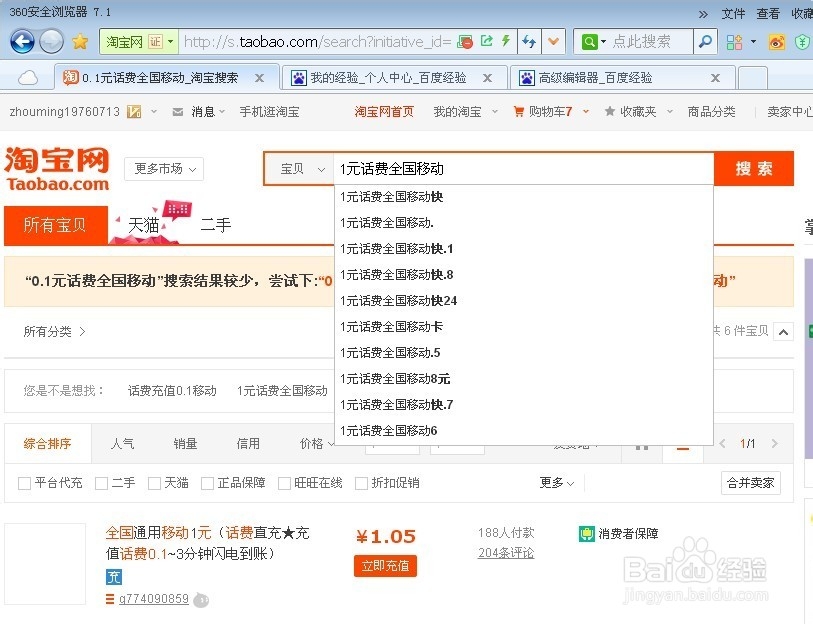Check the 平台代充 checkbox
This screenshot has height=624, width=813.
[x=24, y=483]
